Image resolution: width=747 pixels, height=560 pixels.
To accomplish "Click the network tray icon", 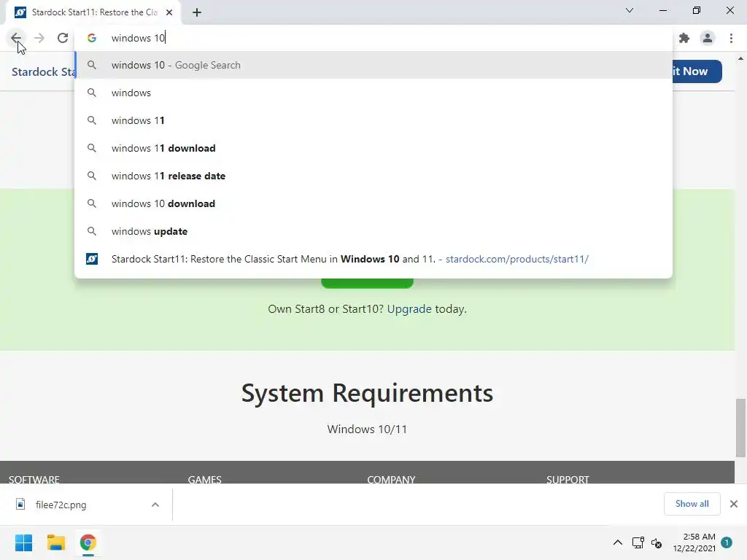I will coord(638,542).
